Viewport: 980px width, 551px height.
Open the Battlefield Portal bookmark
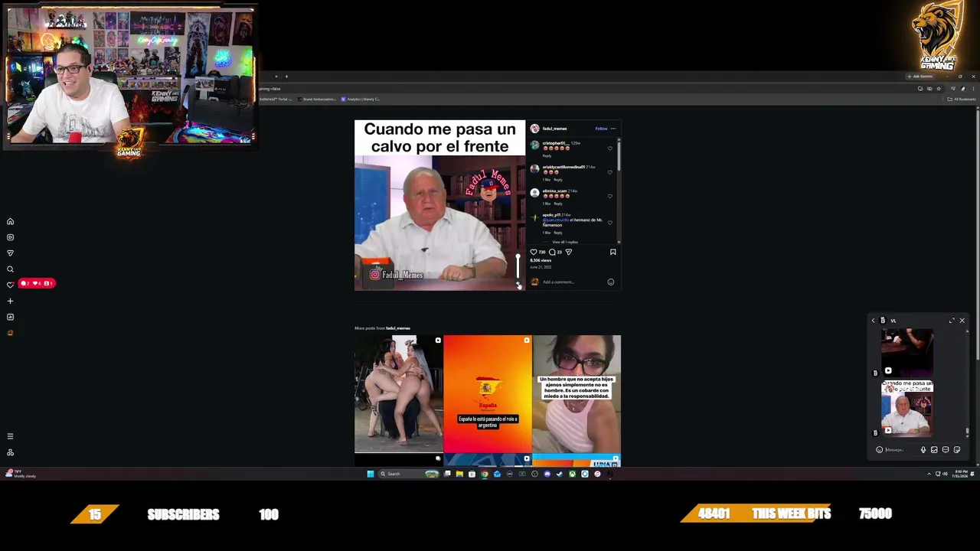275,99
